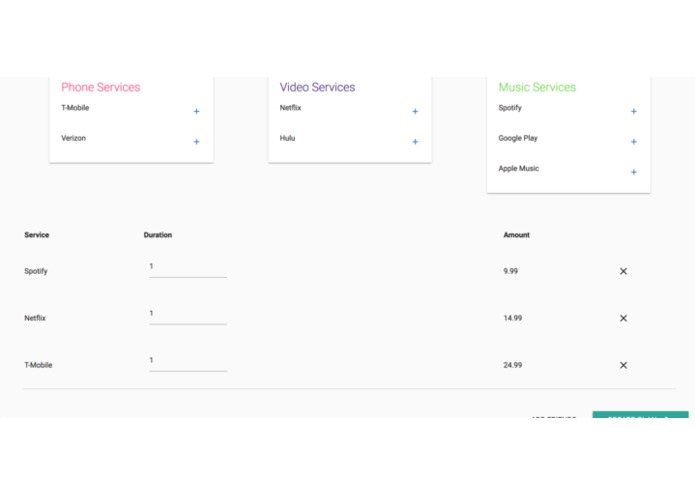
Task: Edit the Netflix duration field
Action: pos(188,315)
